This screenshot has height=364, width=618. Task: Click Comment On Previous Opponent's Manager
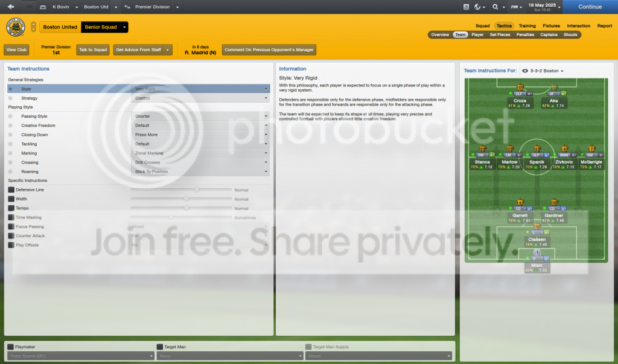click(269, 49)
